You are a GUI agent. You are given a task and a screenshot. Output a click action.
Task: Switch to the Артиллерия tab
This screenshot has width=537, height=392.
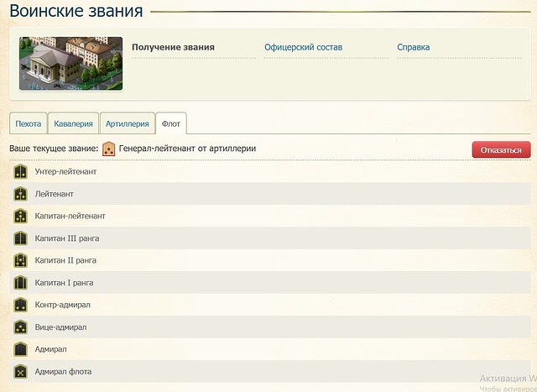click(x=127, y=123)
